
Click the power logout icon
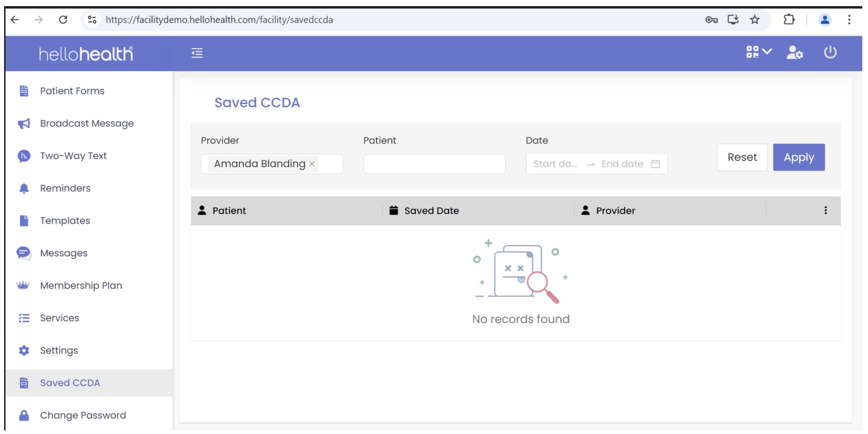point(830,53)
